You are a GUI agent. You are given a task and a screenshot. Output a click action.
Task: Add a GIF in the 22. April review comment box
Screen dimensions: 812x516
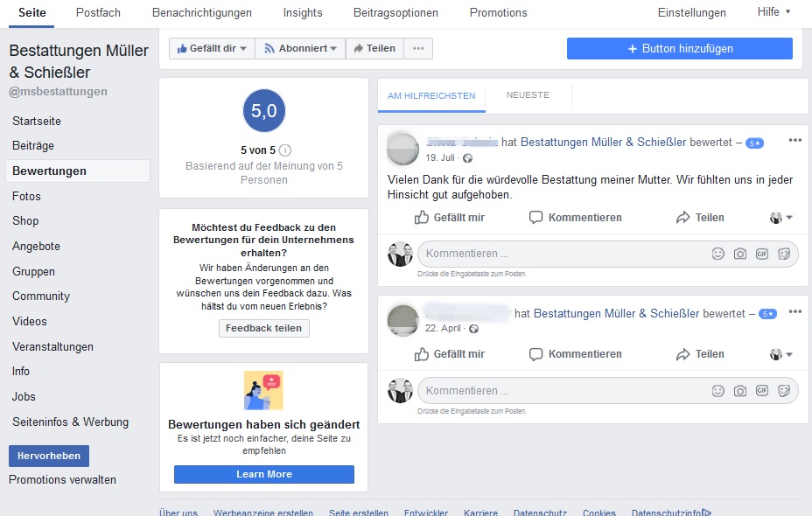click(762, 391)
